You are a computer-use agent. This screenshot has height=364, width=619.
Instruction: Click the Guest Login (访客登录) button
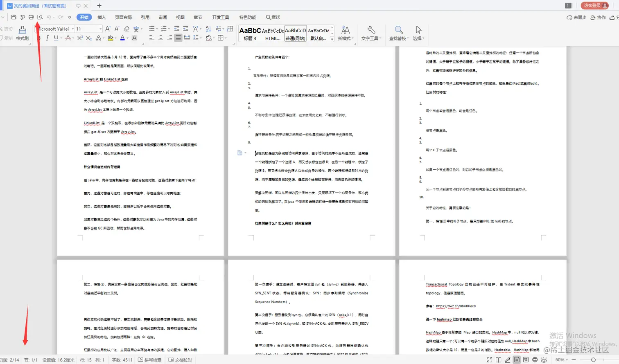point(595,5)
